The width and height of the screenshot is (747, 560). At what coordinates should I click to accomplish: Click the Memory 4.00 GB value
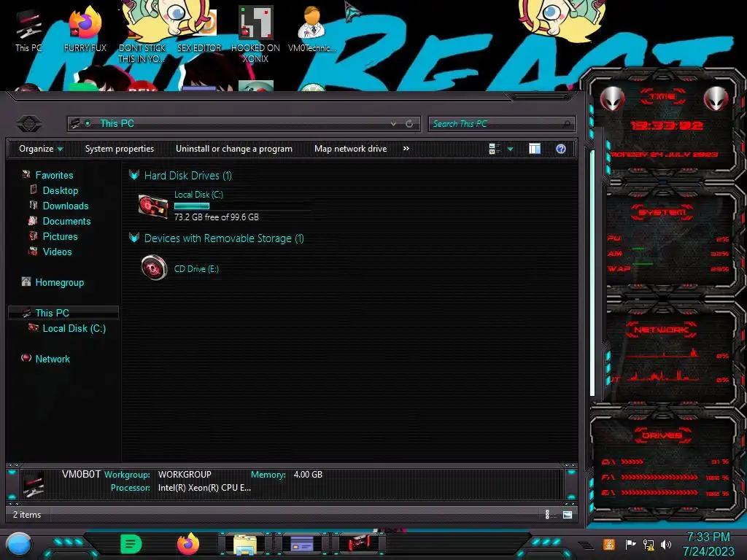coord(308,474)
